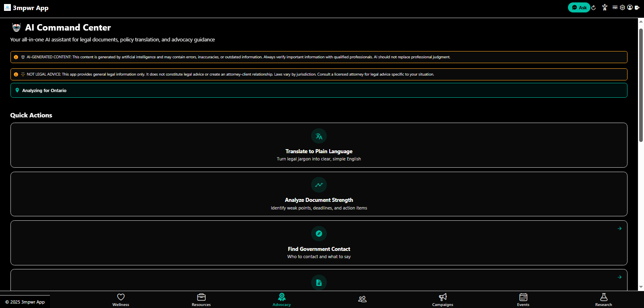Select Analyzing for Ontario banner
The image size is (644, 308).
(319, 90)
